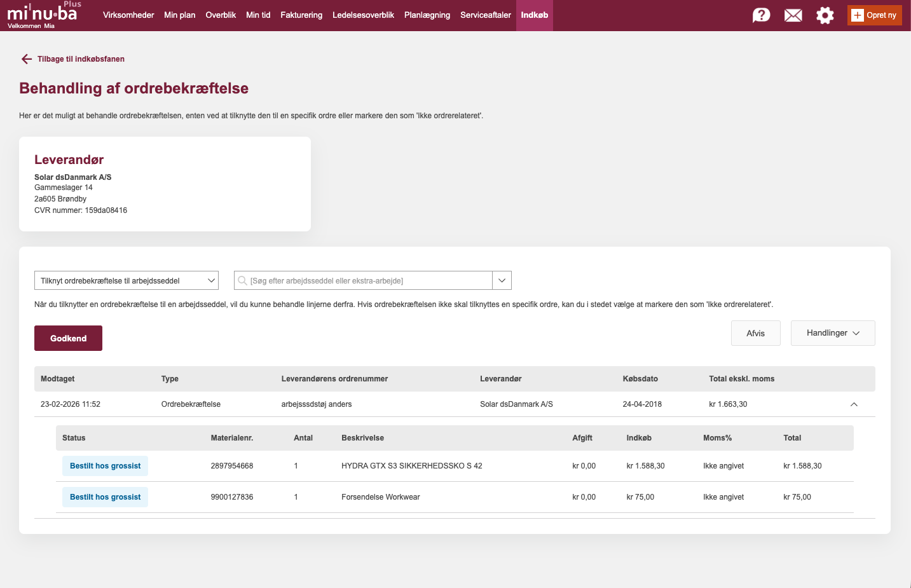Open Tilknyt ordrebekræftelse til arbejdsseddel dropdown

point(126,280)
